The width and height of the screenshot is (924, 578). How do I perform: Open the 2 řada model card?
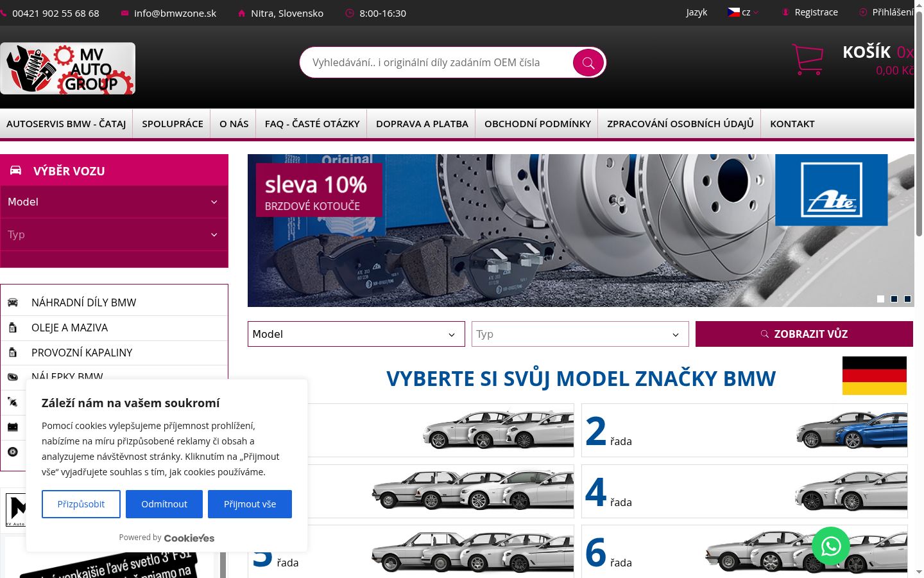(744, 430)
